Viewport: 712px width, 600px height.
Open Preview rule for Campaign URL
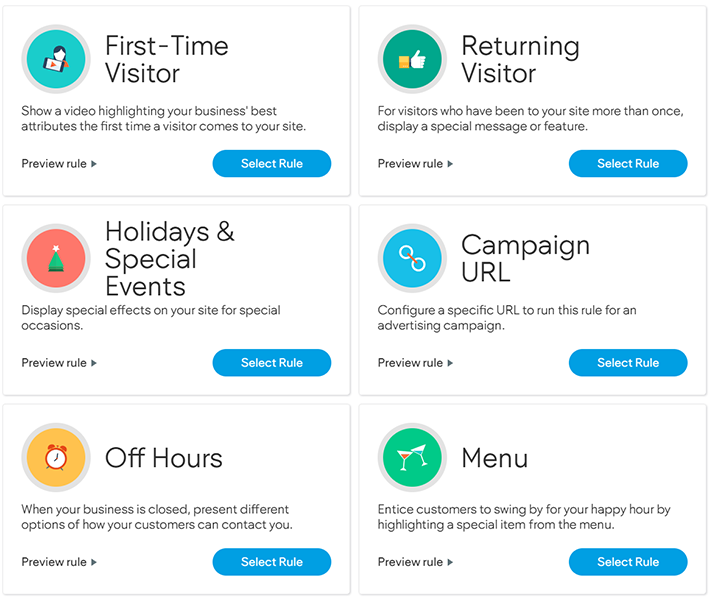(x=414, y=363)
